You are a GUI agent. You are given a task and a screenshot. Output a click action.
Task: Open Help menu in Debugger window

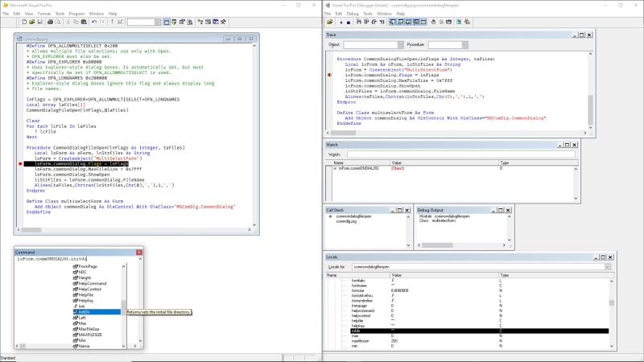coord(400,14)
